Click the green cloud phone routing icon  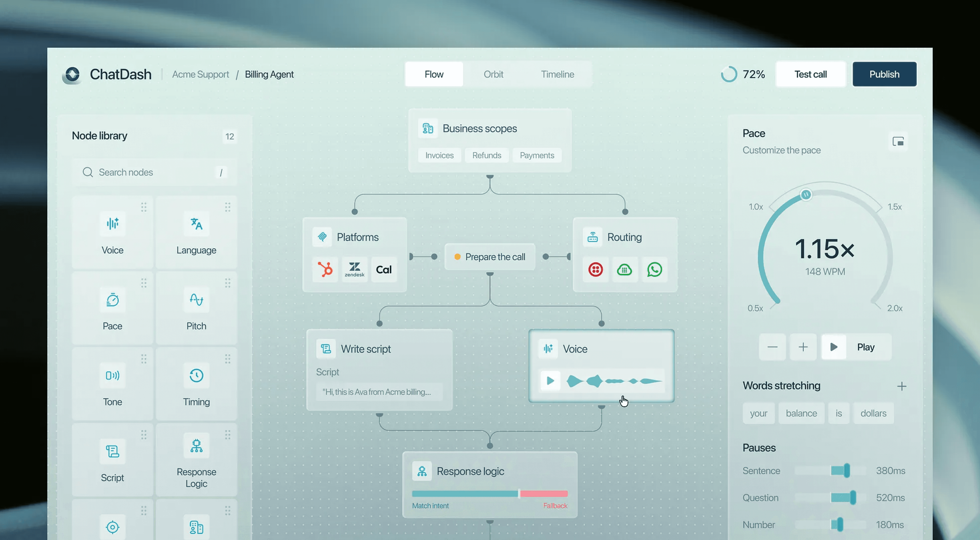pyautogui.click(x=625, y=269)
